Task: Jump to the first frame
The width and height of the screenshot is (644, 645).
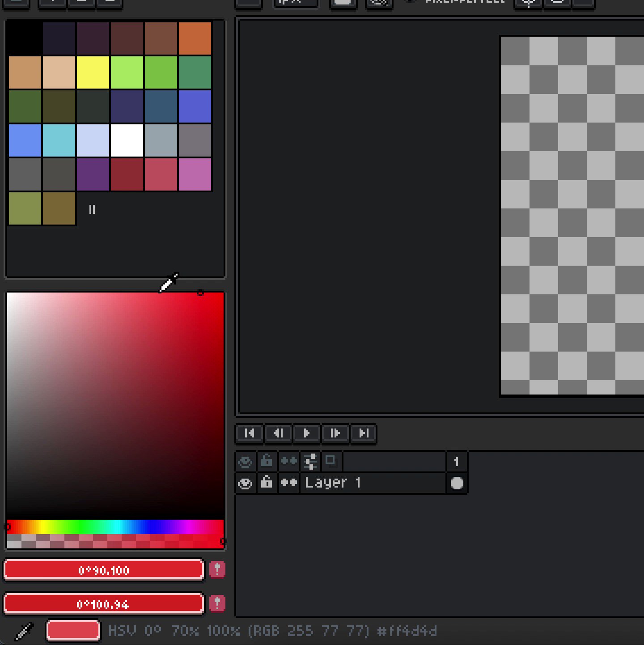Action: click(249, 433)
